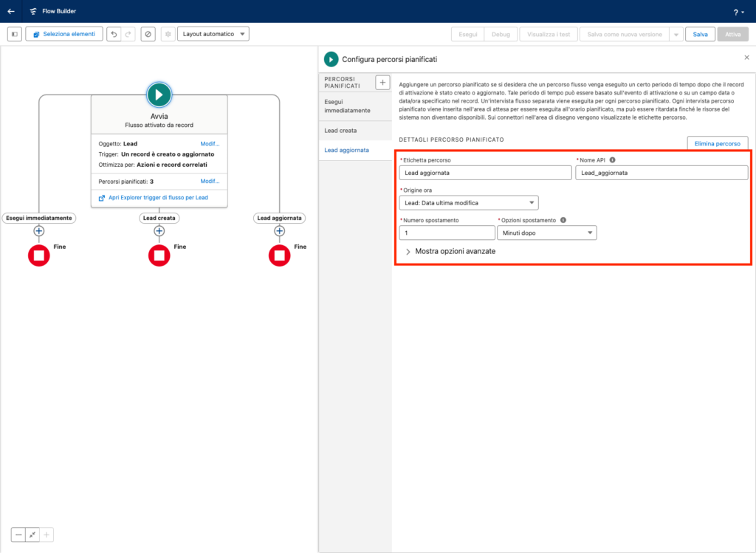Add a new scheduled path with plus

point(382,83)
